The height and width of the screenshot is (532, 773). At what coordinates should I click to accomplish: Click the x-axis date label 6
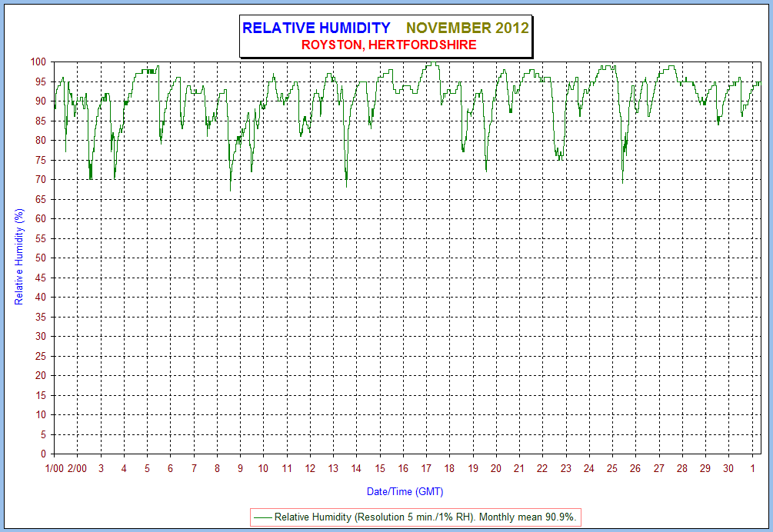(x=171, y=468)
